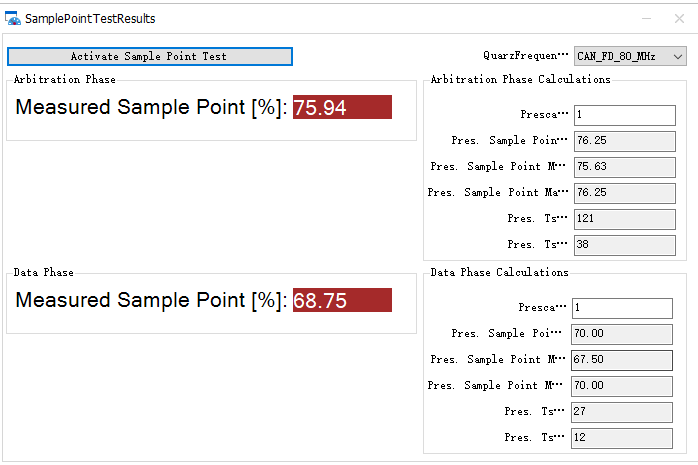The height and width of the screenshot is (465, 698).
Task: Select the Arbitration Pres. Sample Point field below Prescaler
Action: 625,141
